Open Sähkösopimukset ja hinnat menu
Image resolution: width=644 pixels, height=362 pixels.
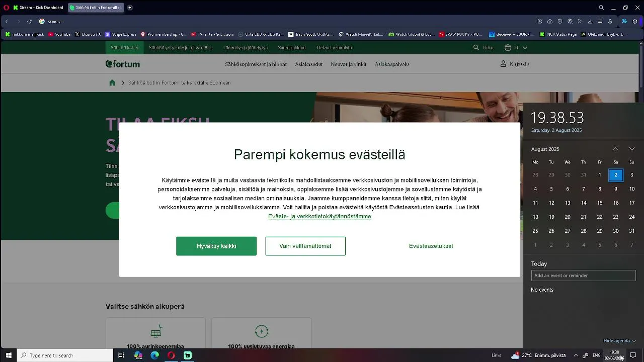pos(256,64)
